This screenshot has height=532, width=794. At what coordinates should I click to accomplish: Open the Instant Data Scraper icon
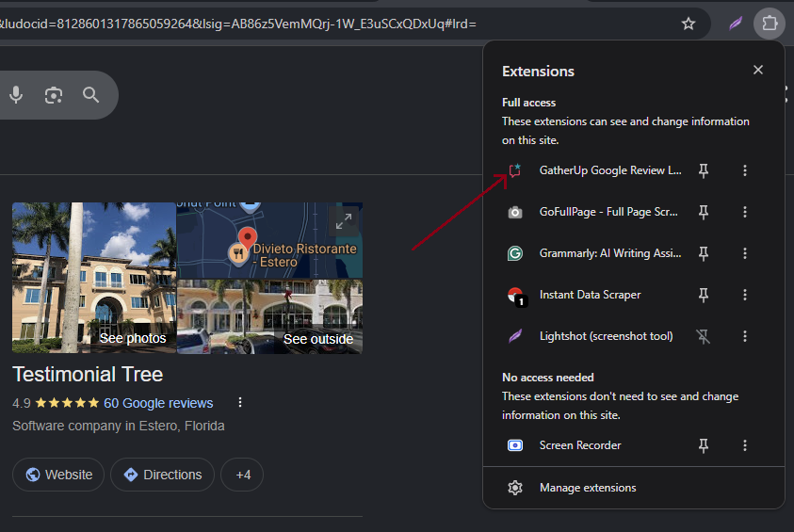coord(516,296)
